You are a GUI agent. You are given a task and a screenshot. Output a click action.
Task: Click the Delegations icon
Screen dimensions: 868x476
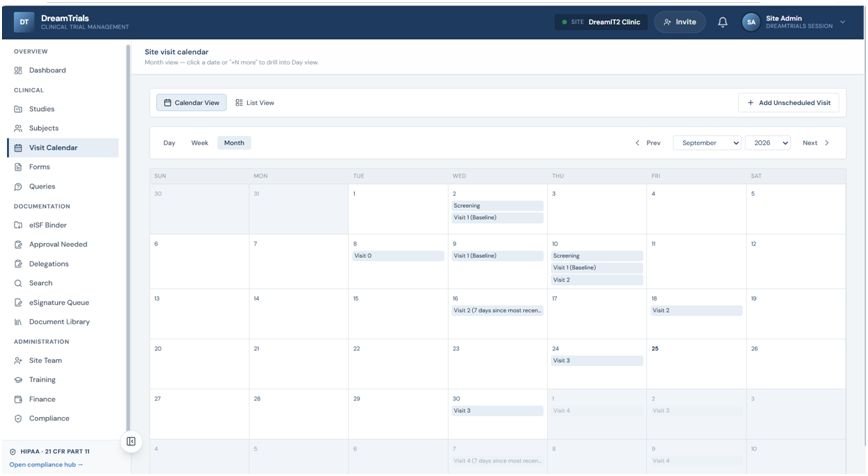tap(18, 264)
